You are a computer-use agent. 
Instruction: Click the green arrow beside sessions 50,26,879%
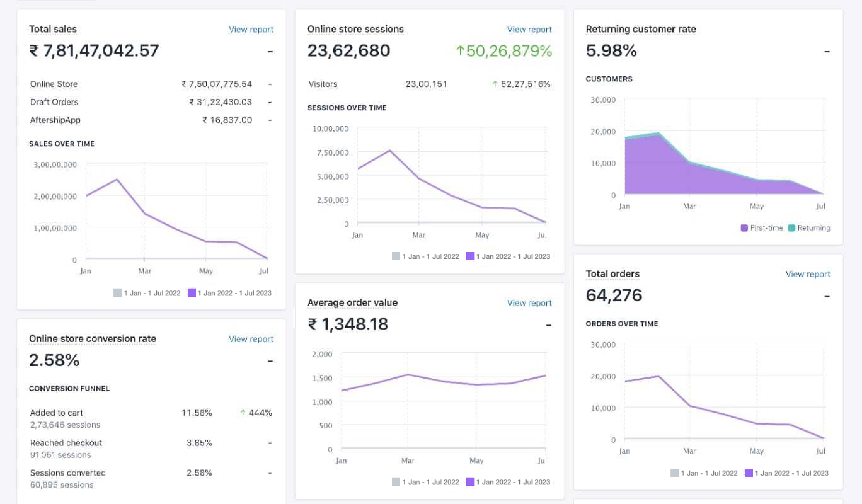[460, 51]
